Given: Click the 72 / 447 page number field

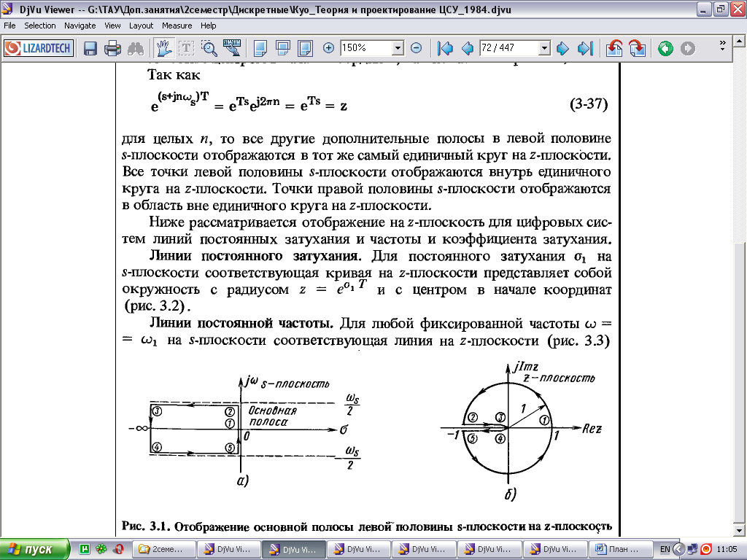Looking at the screenshot, I should (508, 47).
